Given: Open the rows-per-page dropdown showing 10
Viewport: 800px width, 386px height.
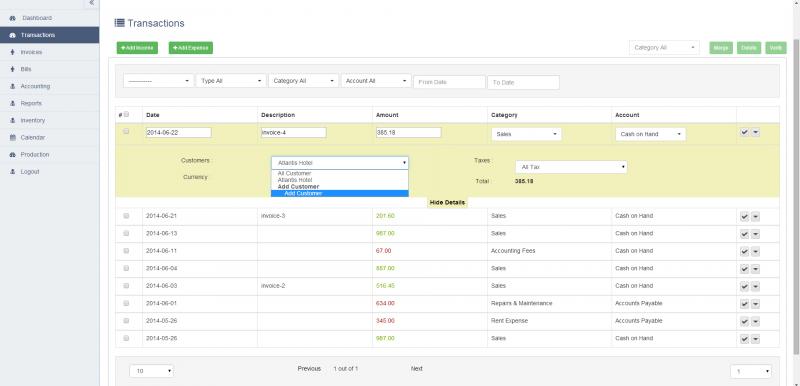Looking at the screenshot, I should click(152, 371).
